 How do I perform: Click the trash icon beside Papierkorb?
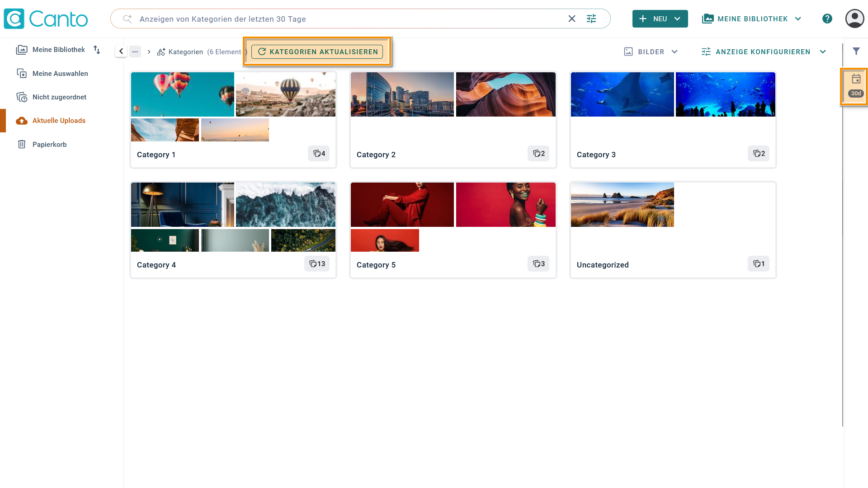point(22,145)
